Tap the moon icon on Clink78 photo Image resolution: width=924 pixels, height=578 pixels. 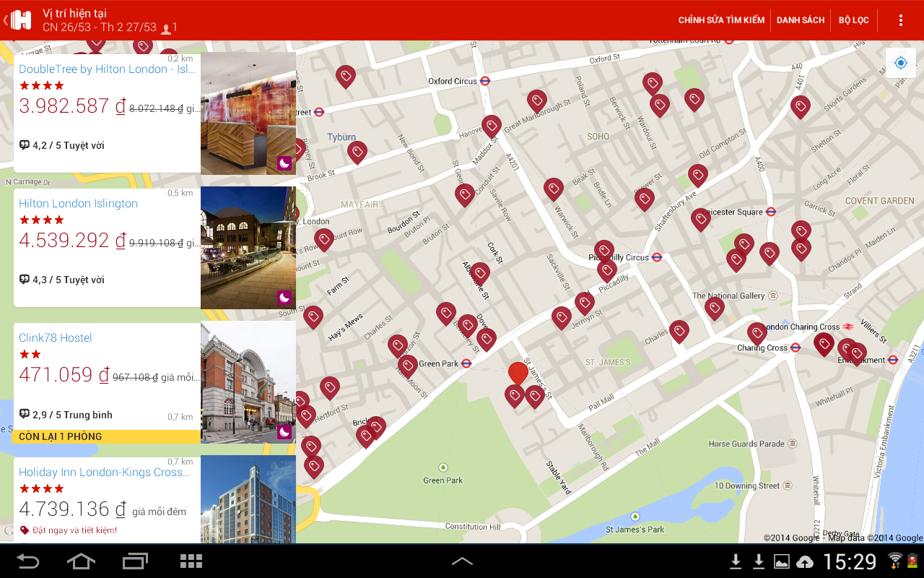(x=284, y=432)
